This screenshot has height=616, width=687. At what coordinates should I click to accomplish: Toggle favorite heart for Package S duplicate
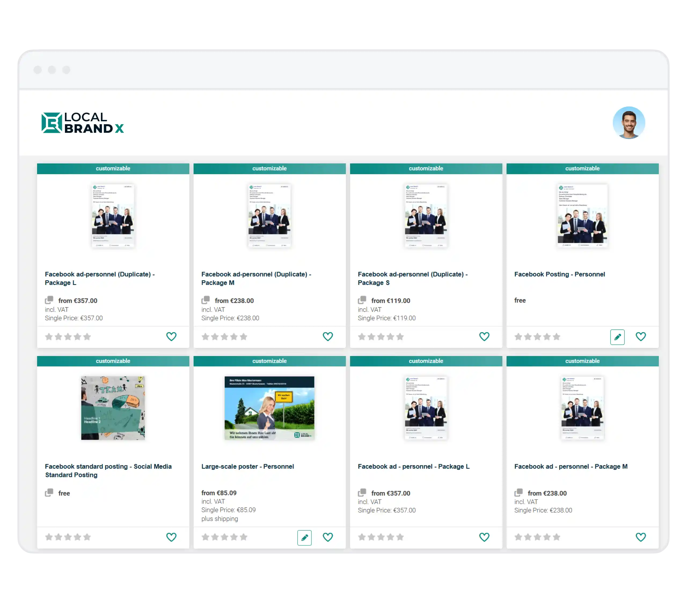(484, 336)
